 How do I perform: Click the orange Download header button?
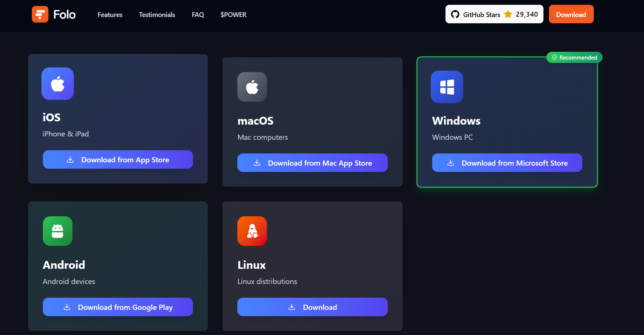click(571, 14)
